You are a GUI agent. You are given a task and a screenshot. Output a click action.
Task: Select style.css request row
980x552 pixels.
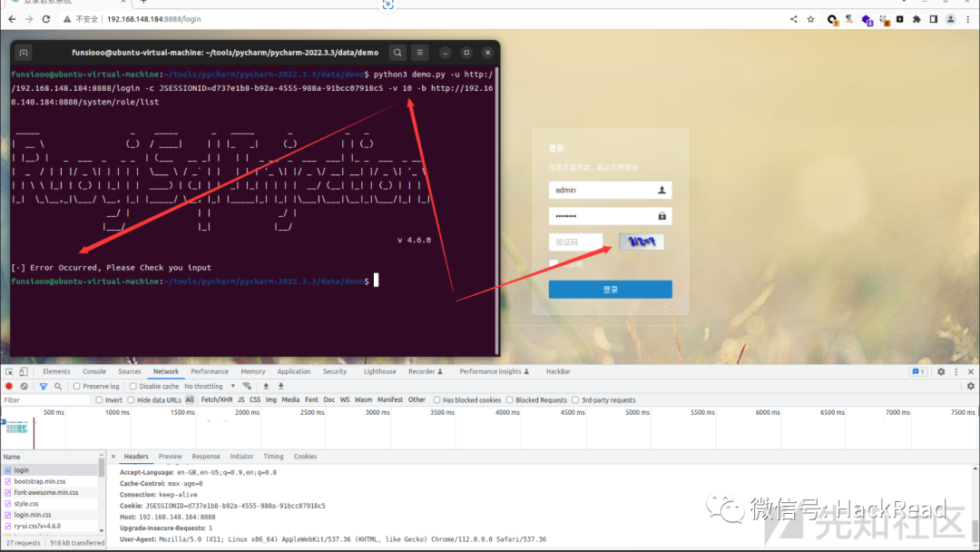50,504
